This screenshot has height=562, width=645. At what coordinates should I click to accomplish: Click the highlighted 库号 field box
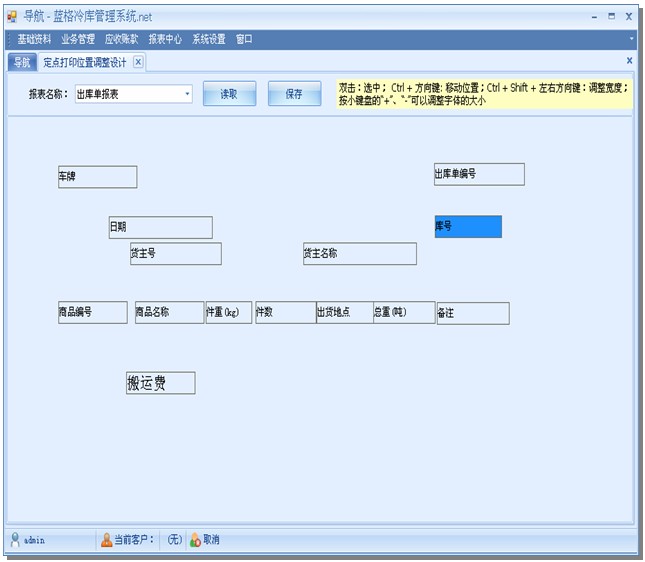click(x=468, y=226)
